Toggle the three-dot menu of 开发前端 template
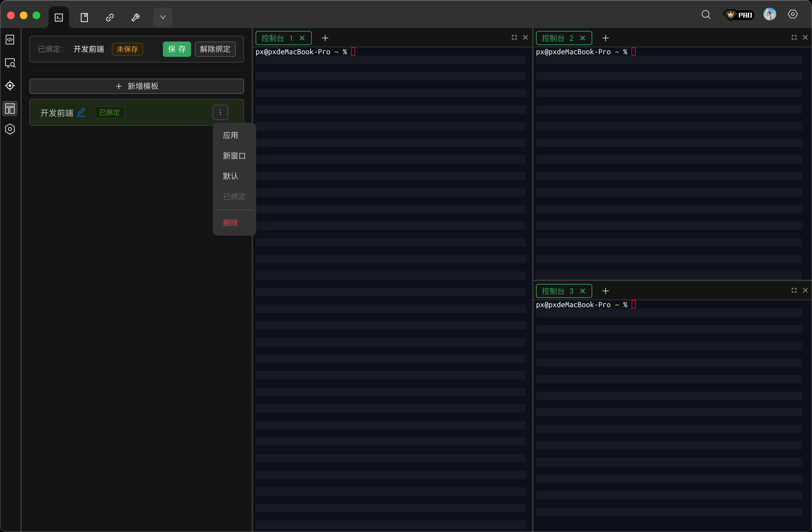The image size is (812, 532). (x=220, y=112)
